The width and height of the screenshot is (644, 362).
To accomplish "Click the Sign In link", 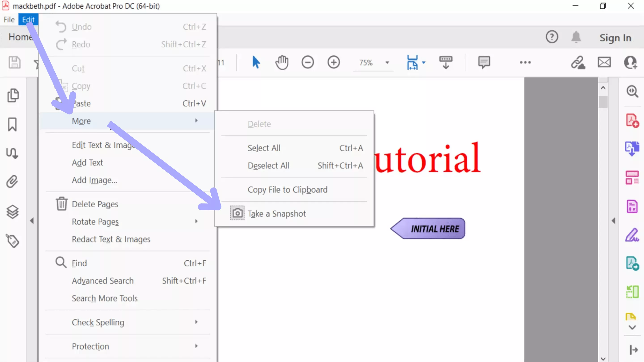I will (x=616, y=38).
